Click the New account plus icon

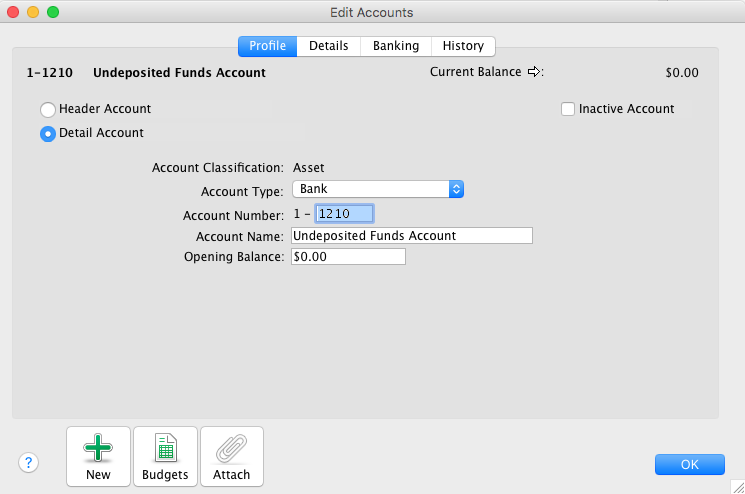click(x=98, y=449)
